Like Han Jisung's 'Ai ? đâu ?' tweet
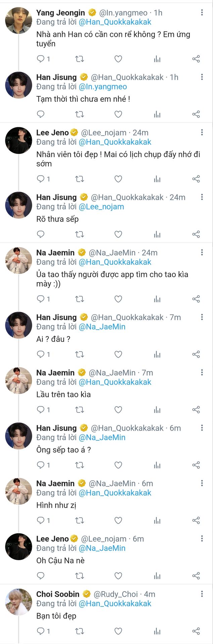Screen dimensions: 213x644 (x=118, y=355)
